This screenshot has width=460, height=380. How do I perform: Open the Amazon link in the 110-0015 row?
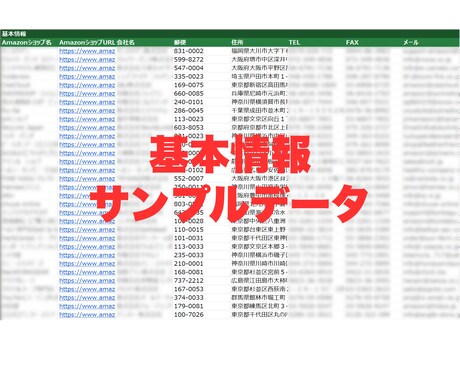87,230
